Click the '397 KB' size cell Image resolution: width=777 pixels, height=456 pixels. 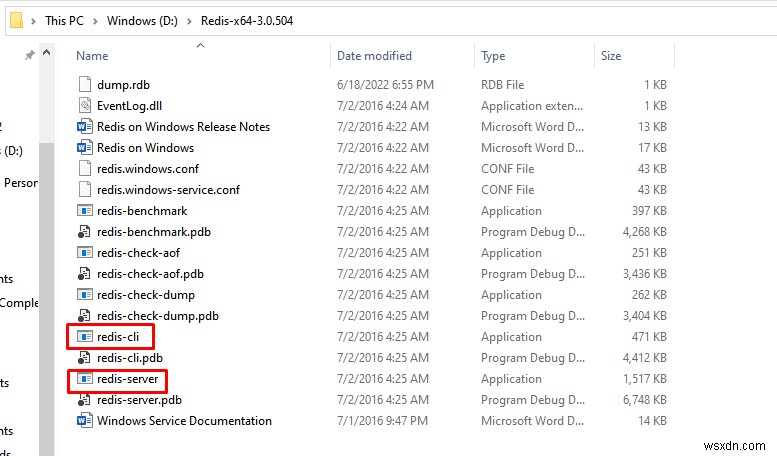pyautogui.click(x=649, y=211)
